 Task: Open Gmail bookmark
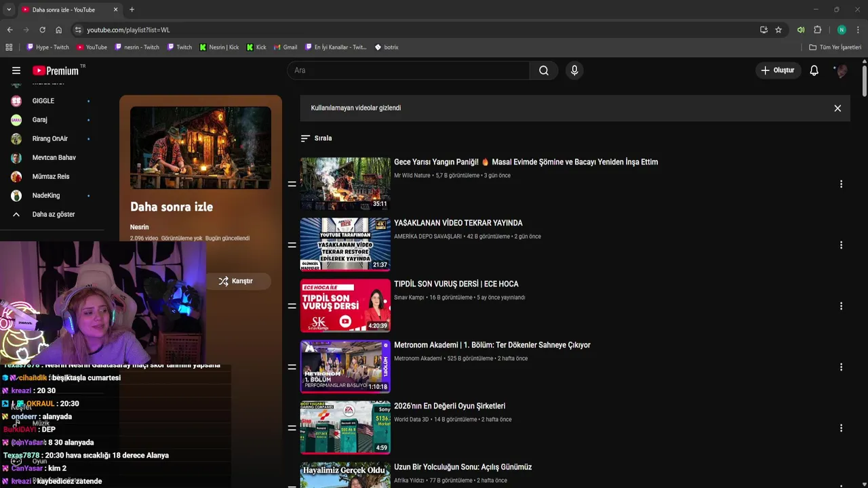coord(285,47)
